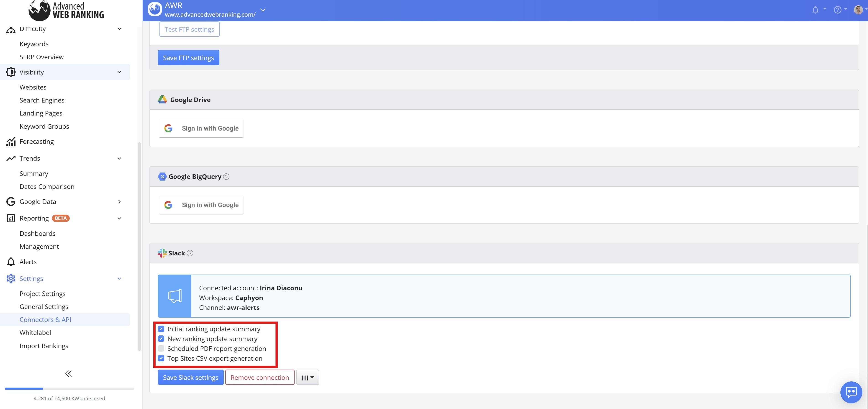This screenshot has height=409, width=868.
Task: Click '4,281 of 14,500 KW units used' text
Action: coord(69,399)
